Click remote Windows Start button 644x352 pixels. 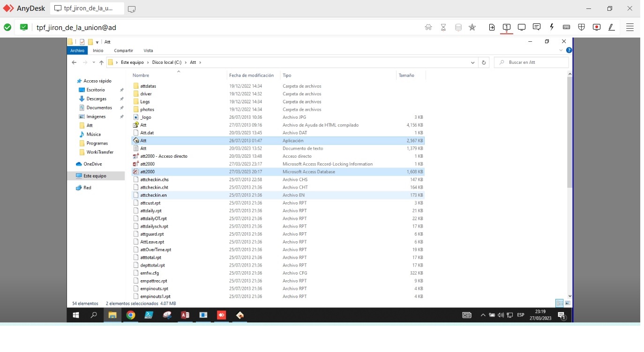75,315
